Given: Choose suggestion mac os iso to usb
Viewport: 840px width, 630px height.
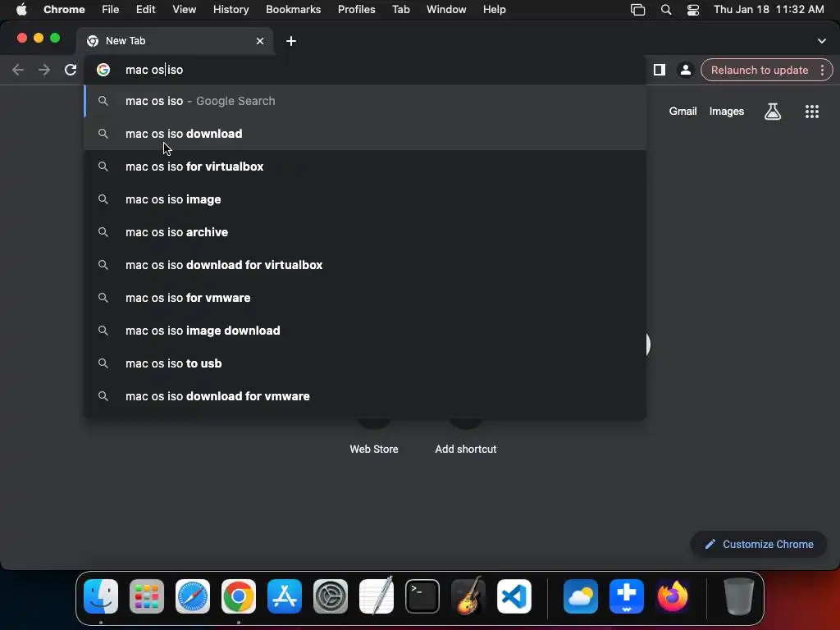Looking at the screenshot, I should click(365, 363).
